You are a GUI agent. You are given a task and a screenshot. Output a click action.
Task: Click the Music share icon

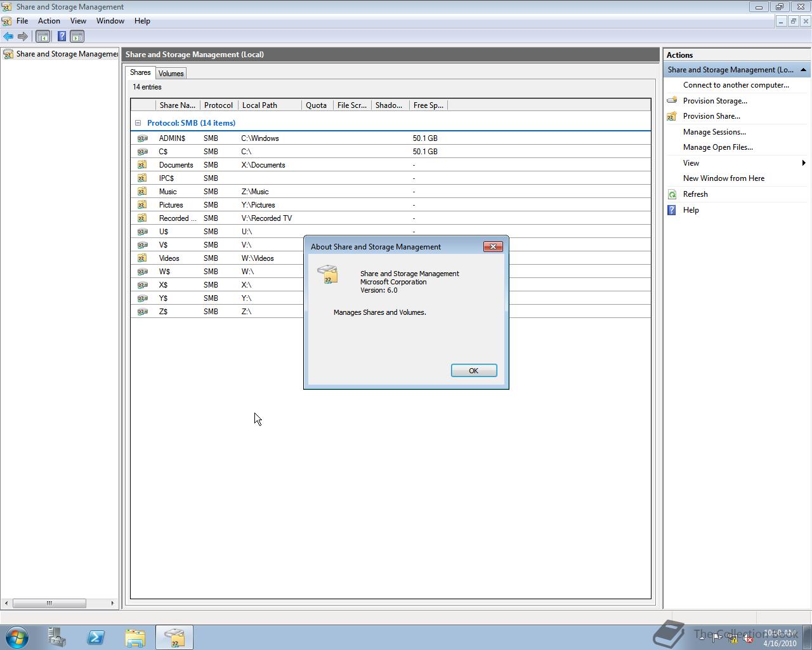coord(143,192)
